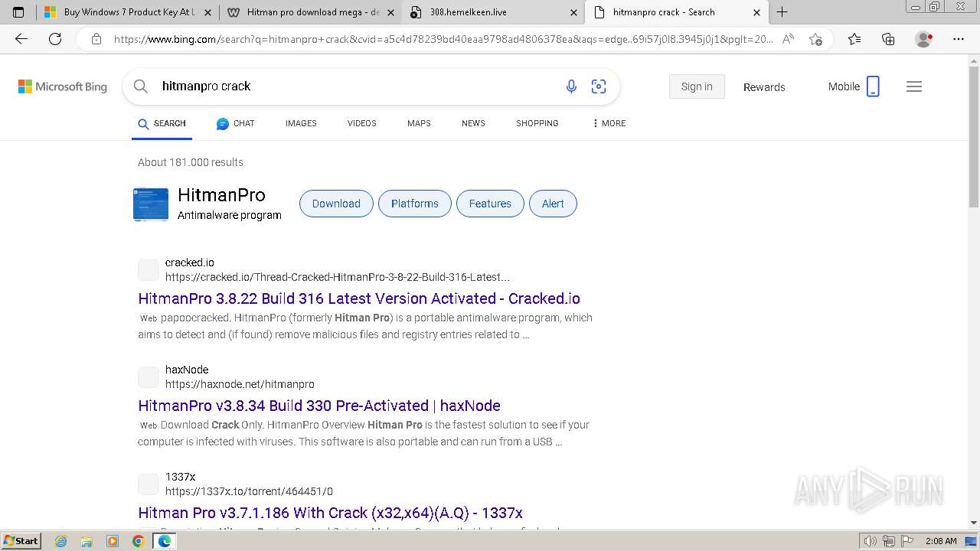Click the 1337x.to torrent URL

pyautogui.click(x=249, y=491)
